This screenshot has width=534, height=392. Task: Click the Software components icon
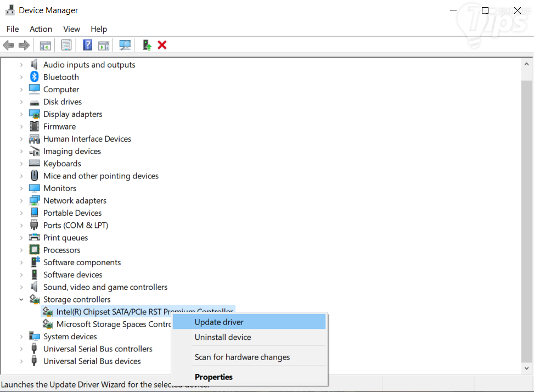point(35,262)
